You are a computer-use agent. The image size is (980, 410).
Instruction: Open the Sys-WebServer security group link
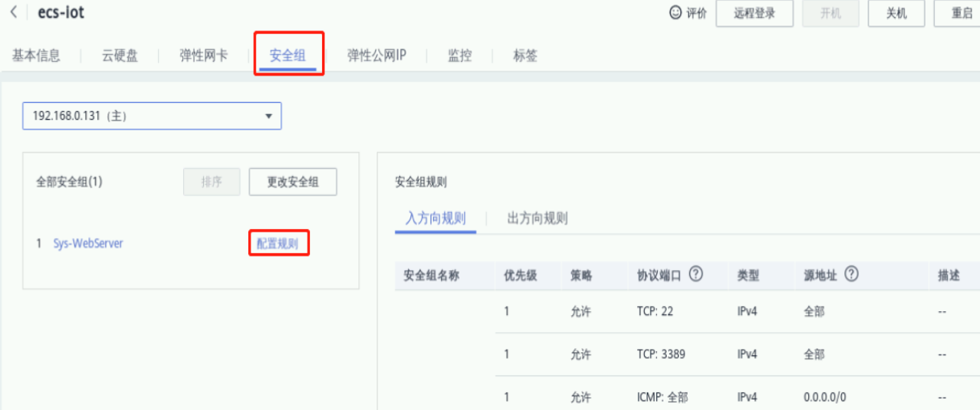click(x=88, y=244)
